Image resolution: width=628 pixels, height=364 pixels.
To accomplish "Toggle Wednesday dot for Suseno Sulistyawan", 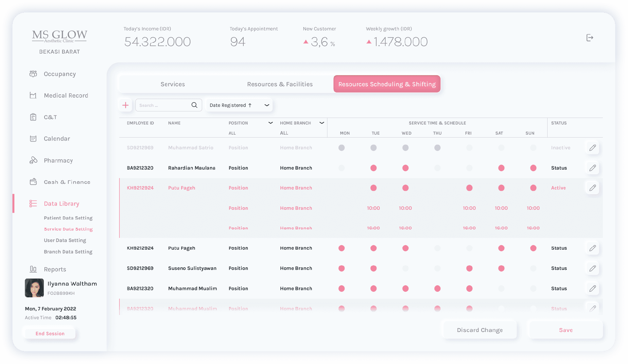I will point(405,268).
